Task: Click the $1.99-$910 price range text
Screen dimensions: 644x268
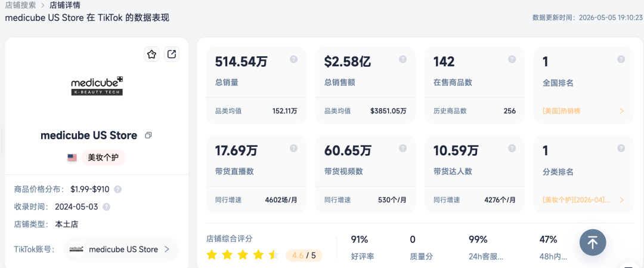Action: 90,189
